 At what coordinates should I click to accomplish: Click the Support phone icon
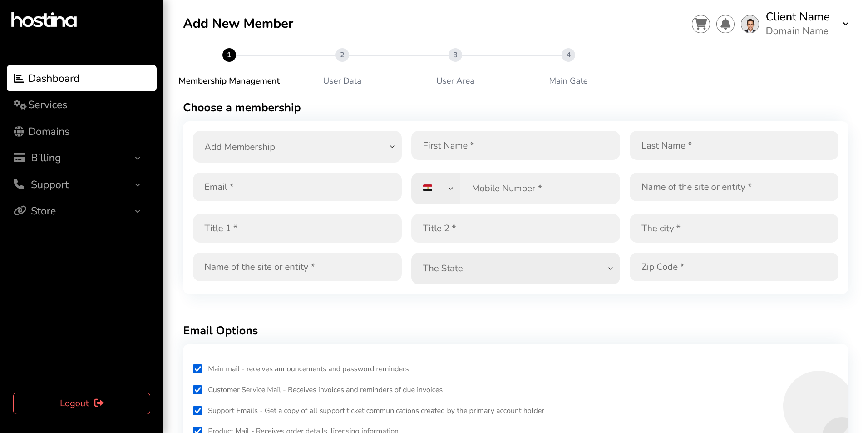(19, 184)
